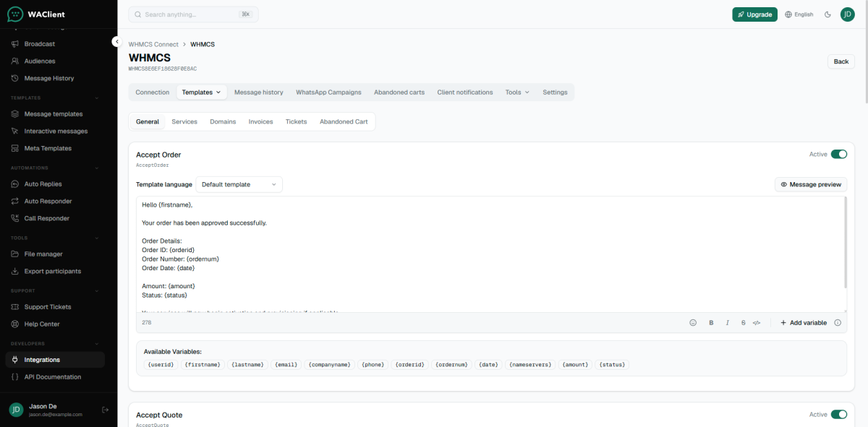Open Help Center icon in sidebar
The image size is (868, 427).
pos(15,324)
